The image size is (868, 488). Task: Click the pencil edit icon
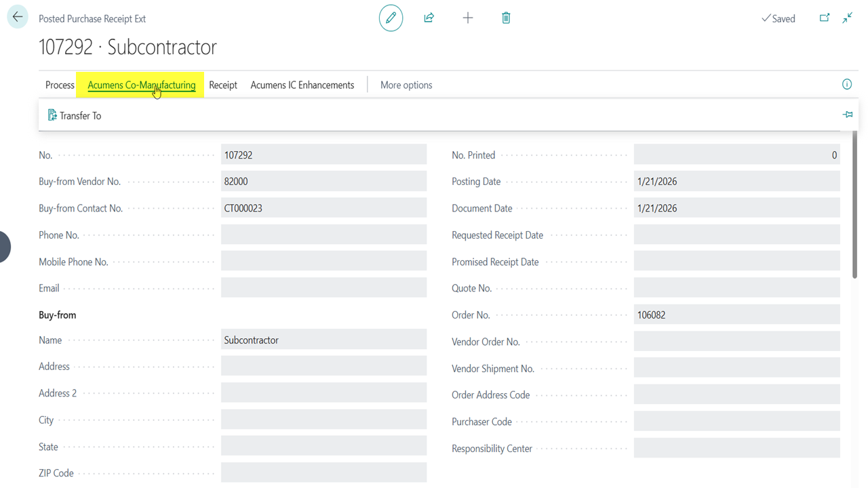[391, 18]
